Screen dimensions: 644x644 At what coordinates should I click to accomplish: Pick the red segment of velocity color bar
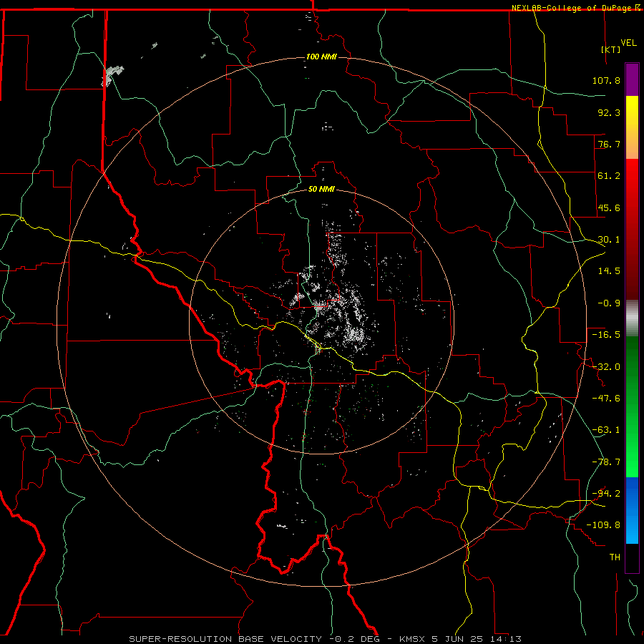click(632, 229)
